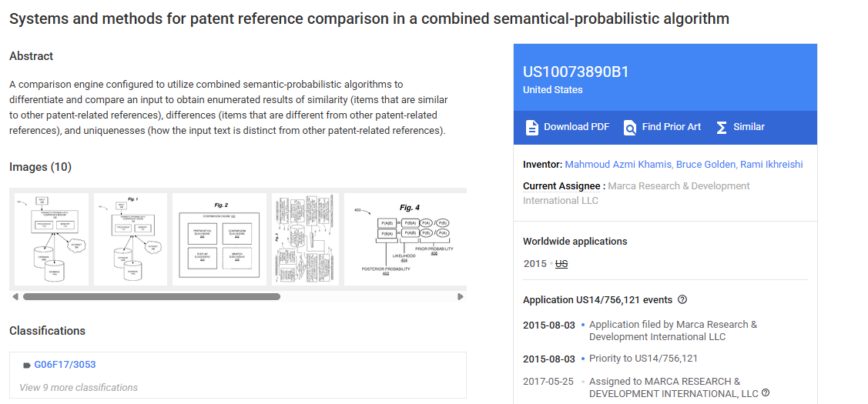Click the Similar button label
The height and width of the screenshot is (404, 868).
749,127
